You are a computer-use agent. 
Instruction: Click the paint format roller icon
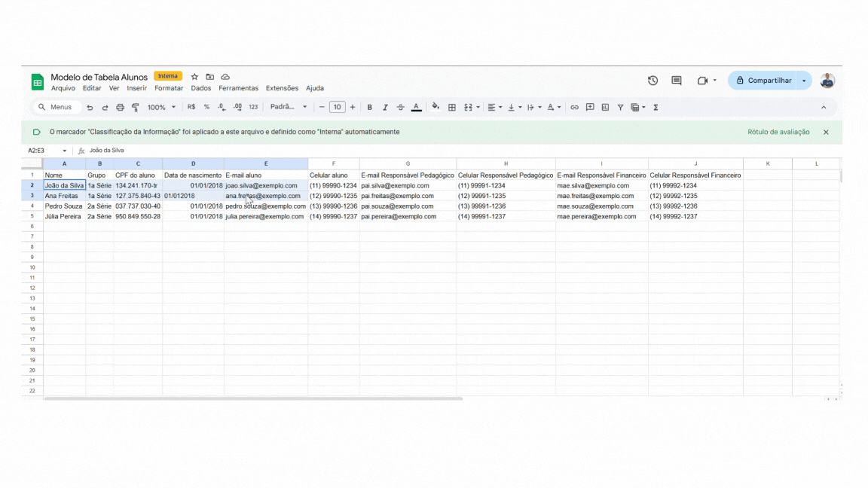136,108
